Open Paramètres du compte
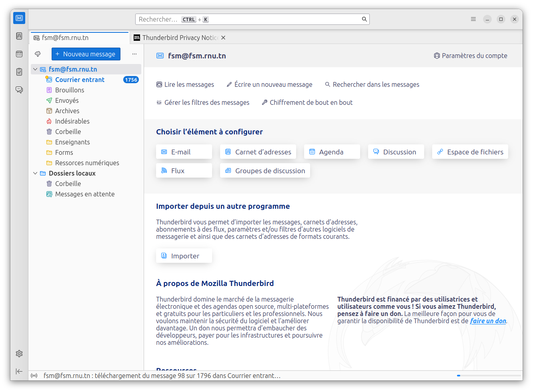 (471, 56)
